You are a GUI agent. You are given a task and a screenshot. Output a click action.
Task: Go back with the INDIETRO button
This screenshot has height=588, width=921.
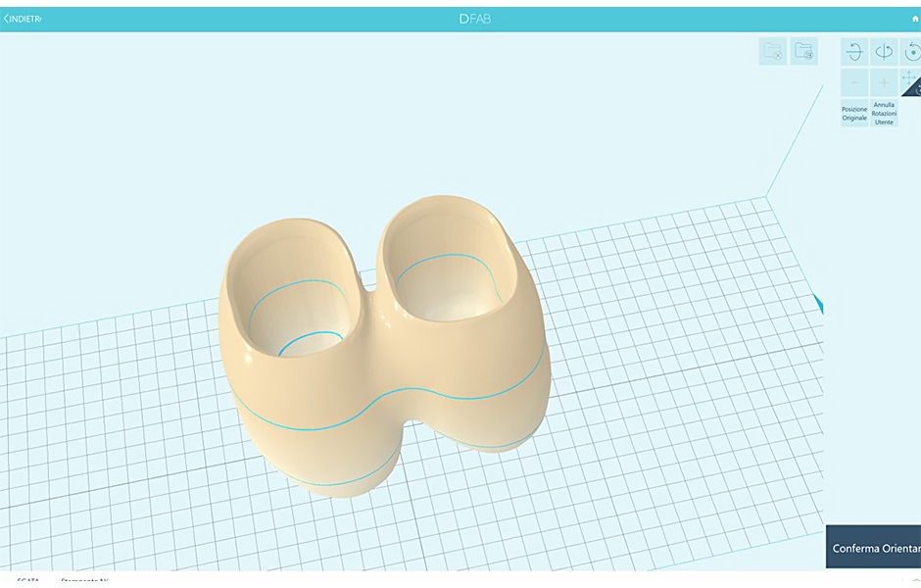pyautogui.click(x=23, y=19)
